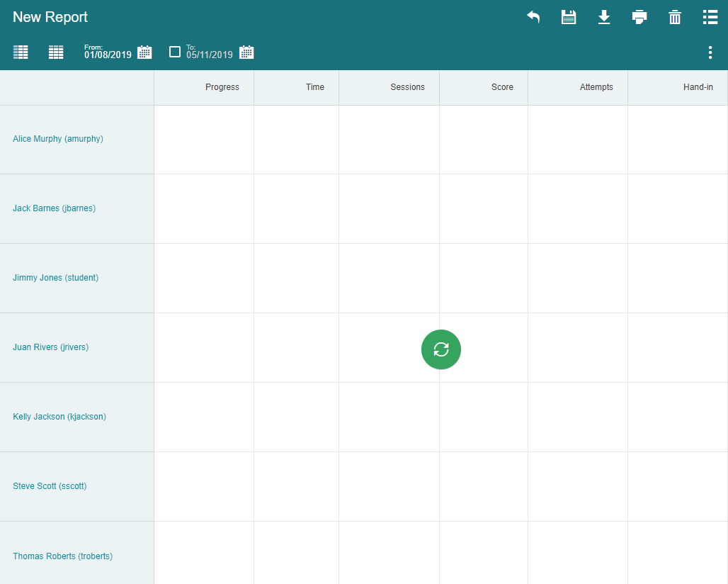Viewport: 728px width, 584px height.
Task: Open the vertical three-dot more options menu
Action: (x=710, y=52)
